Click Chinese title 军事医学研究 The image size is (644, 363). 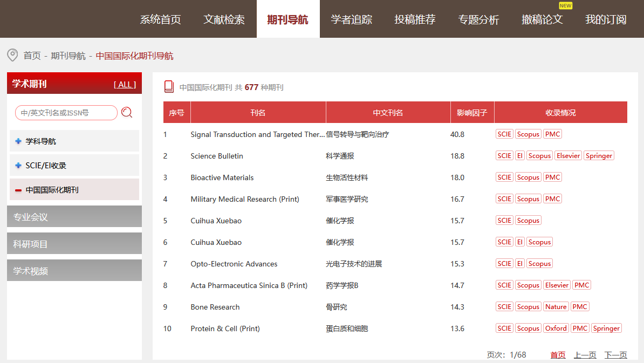(x=347, y=199)
